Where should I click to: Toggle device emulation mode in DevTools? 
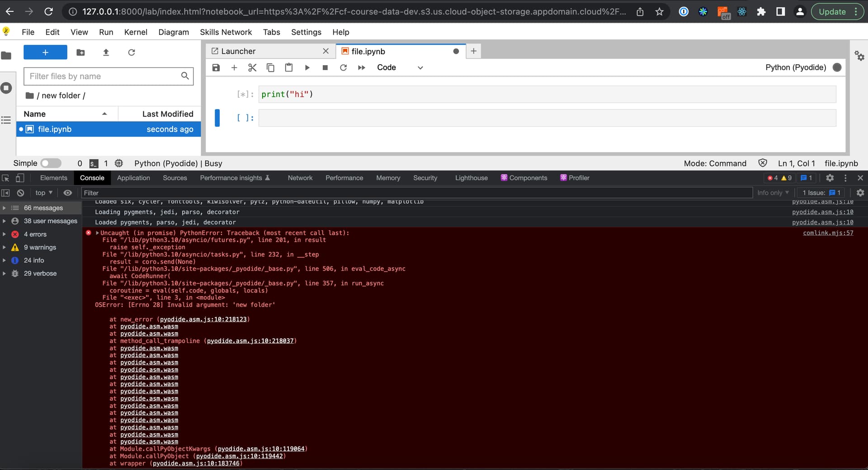[x=20, y=178]
